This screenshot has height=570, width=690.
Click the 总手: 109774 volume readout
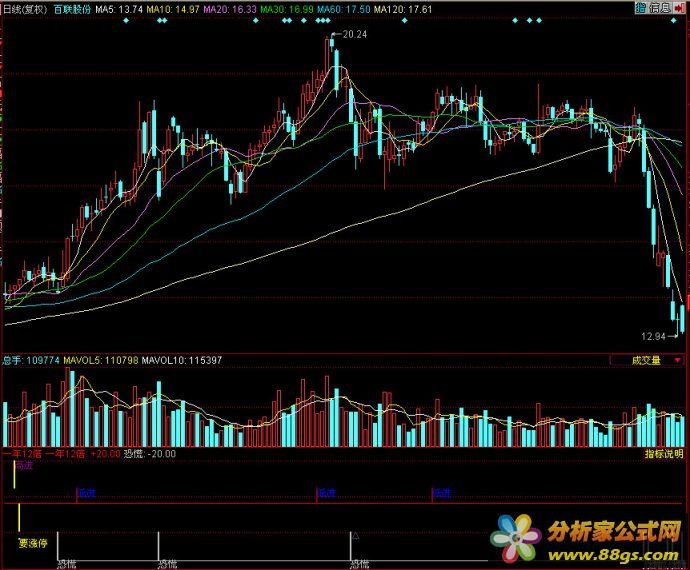[x=31, y=360]
